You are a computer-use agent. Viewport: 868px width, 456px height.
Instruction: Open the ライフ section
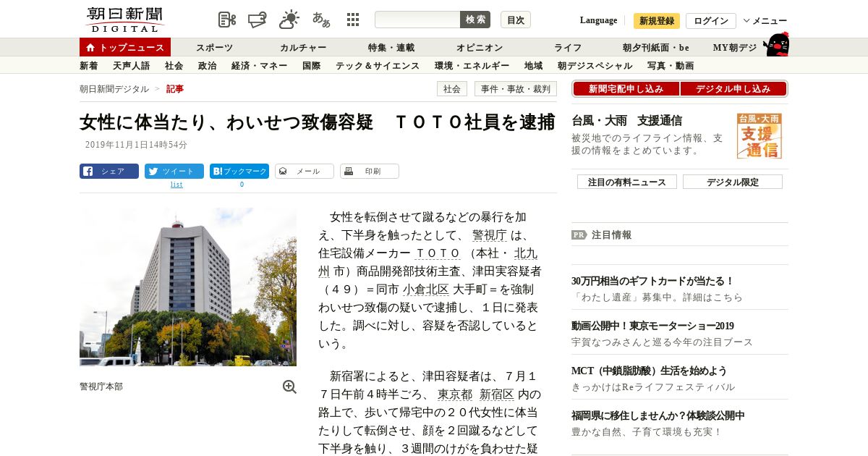pos(568,48)
